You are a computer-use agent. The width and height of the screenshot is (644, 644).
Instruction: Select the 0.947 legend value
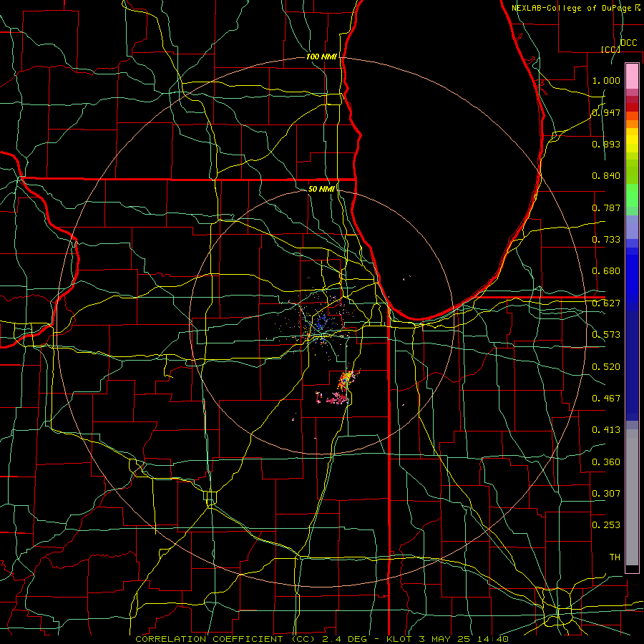tap(606, 112)
